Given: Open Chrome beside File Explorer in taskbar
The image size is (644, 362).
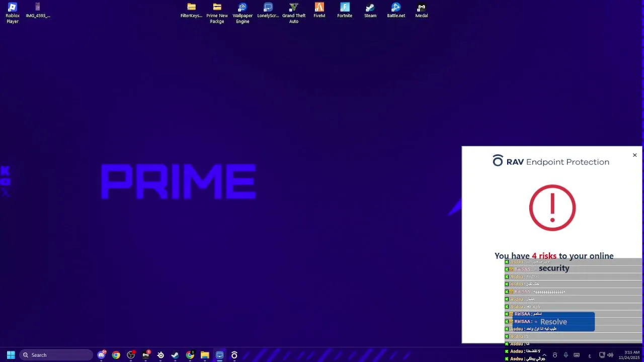Looking at the screenshot, I should point(190,355).
